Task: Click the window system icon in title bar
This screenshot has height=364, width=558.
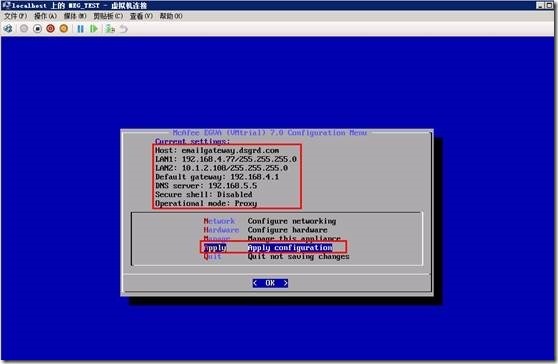Action: point(6,5)
